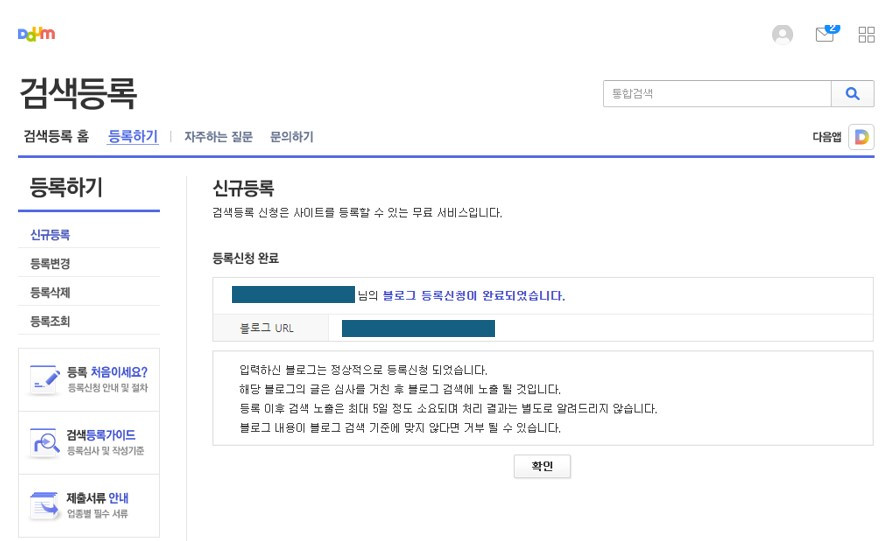Click the 등록하기 sidebar heading
This screenshot has height=541, width=891.
66,188
